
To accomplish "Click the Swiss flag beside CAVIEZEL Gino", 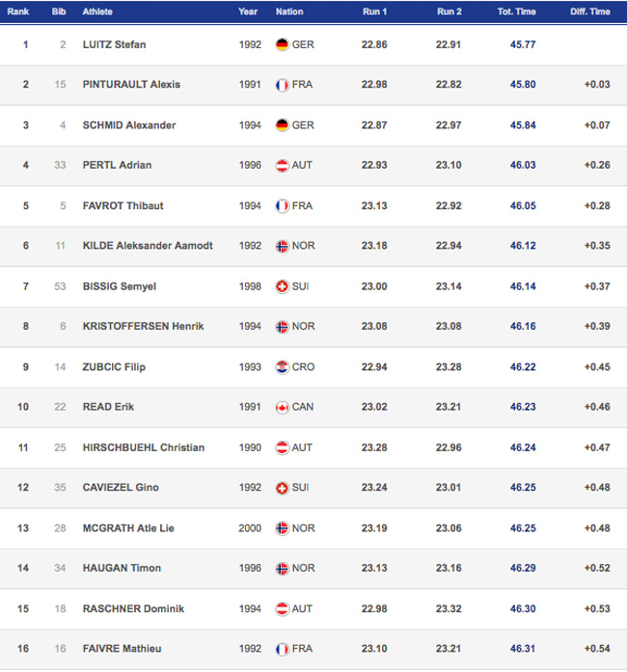I will pyautogui.click(x=282, y=488).
